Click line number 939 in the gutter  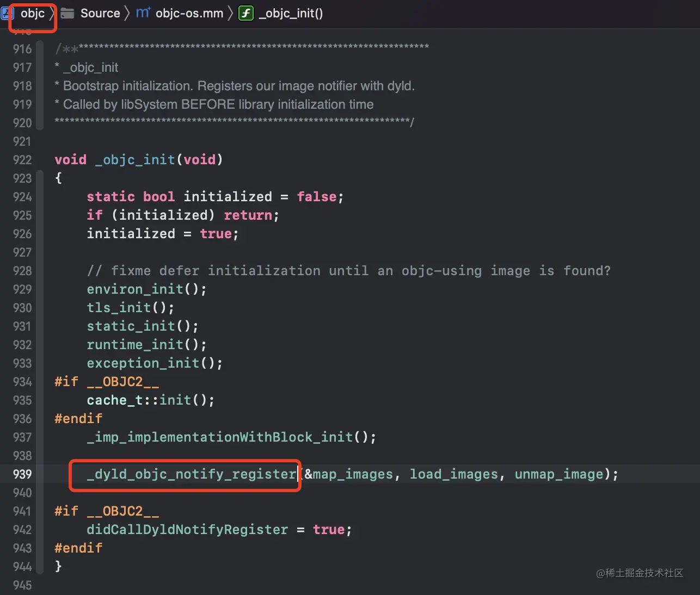click(22, 474)
